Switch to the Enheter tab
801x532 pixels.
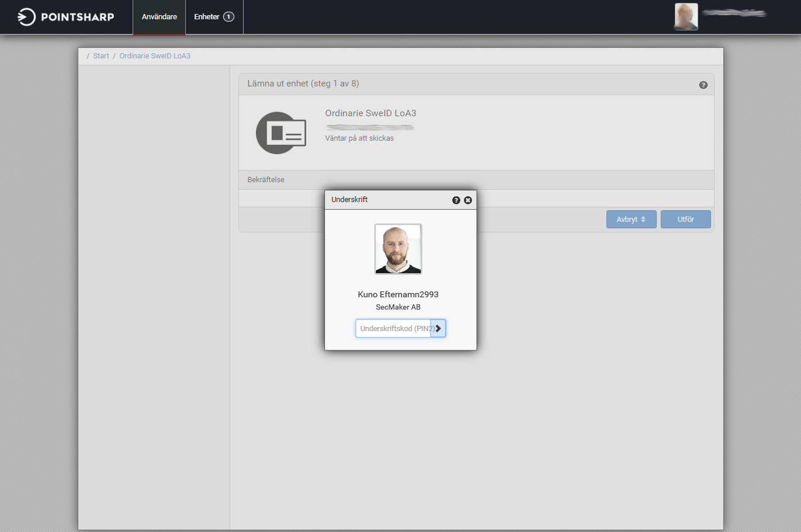coord(207,17)
